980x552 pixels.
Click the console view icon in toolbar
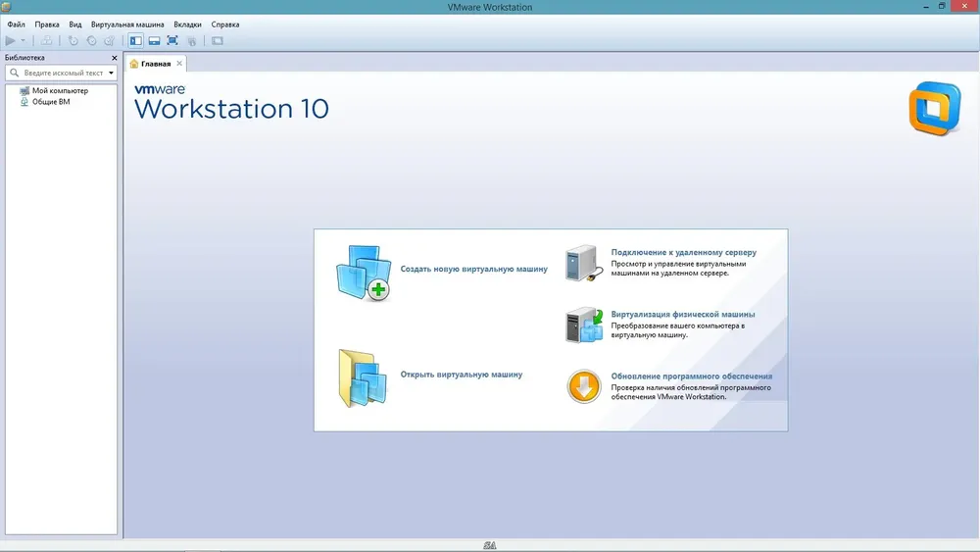[x=217, y=40]
